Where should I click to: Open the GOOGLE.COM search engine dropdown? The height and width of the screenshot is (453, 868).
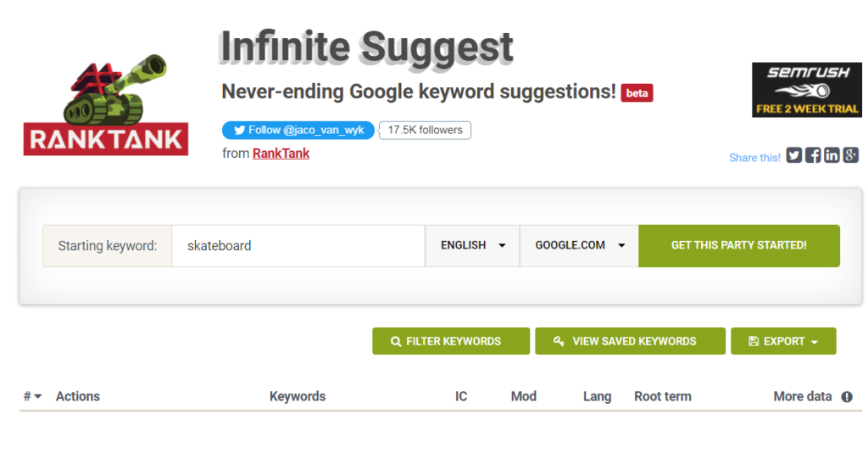tap(579, 245)
